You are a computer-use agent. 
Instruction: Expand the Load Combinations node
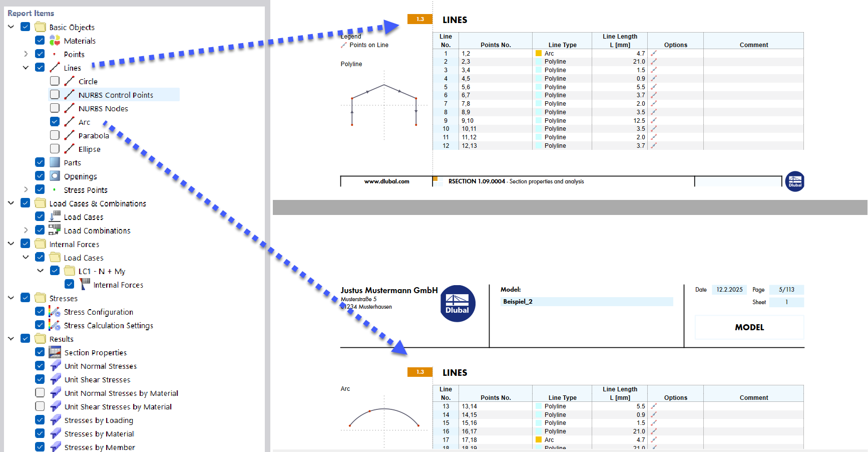(x=26, y=230)
